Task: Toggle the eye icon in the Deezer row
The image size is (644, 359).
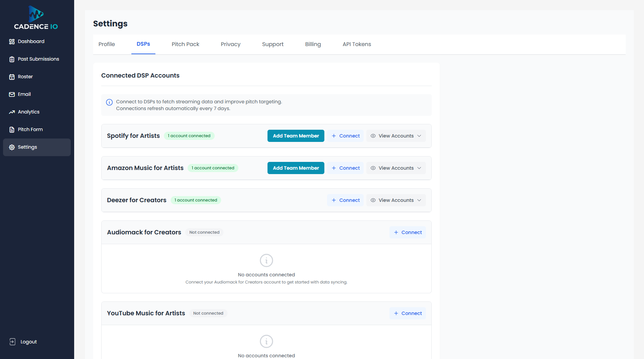Action: [x=373, y=200]
